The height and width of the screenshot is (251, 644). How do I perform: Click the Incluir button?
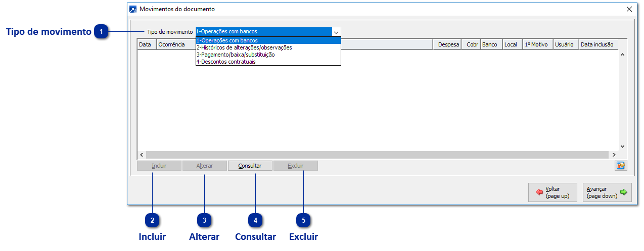point(159,166)
